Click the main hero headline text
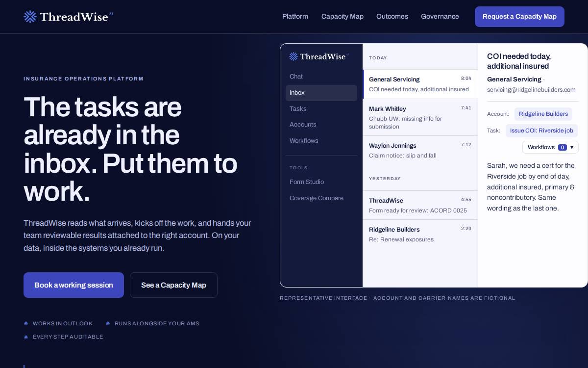Screen dimensions: 588x368 coord(130,149)
